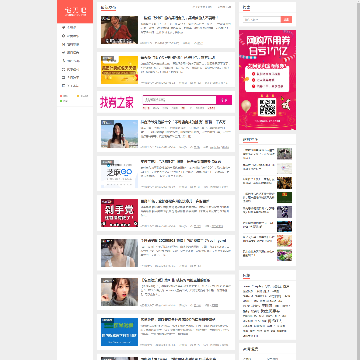The width and height of the screenshot is (360, 360).
Task: Open the red 剁手党 article thumbnail
Action: click(x=119, y=213)
